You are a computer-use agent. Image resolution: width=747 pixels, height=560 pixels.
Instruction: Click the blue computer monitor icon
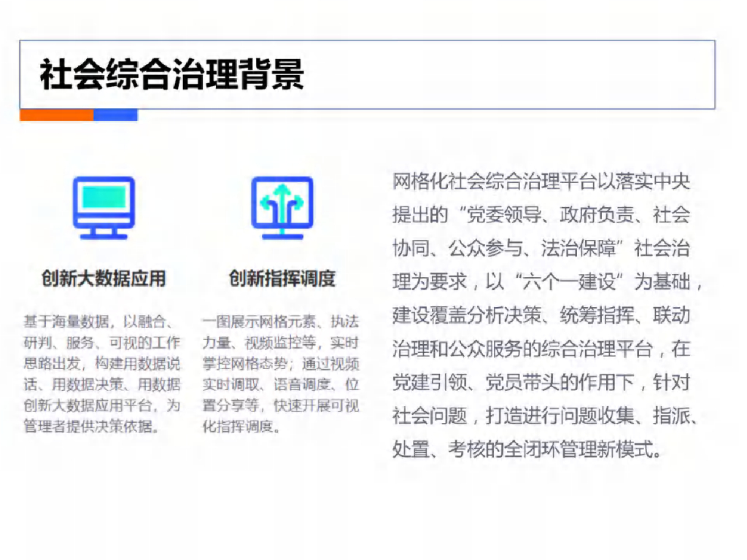104,207
